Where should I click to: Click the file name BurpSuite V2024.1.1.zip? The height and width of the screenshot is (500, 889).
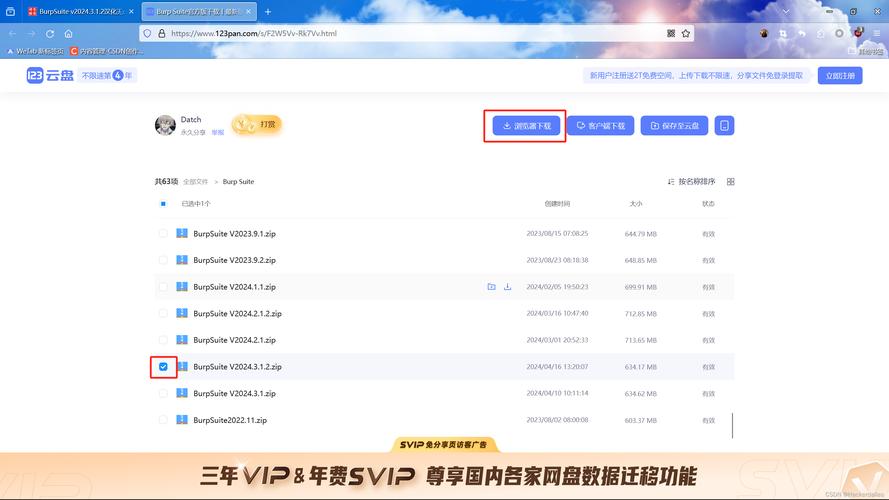point(234,287)
